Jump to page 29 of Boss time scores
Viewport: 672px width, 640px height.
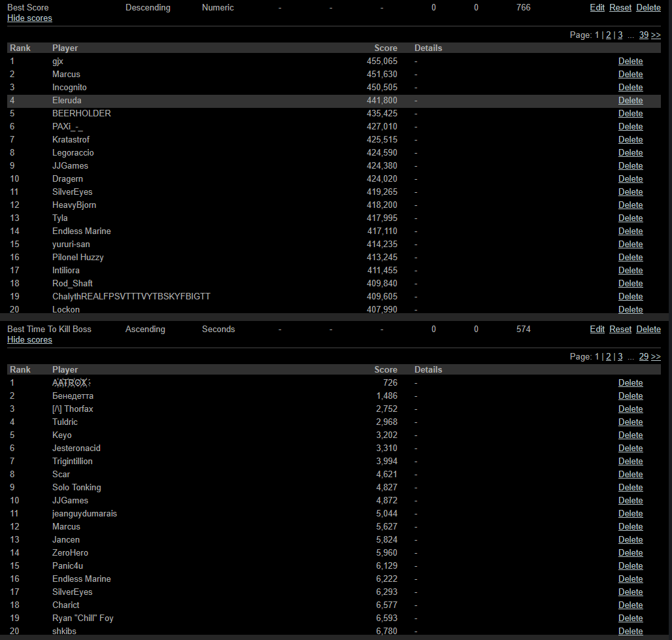tap(643, 357)
